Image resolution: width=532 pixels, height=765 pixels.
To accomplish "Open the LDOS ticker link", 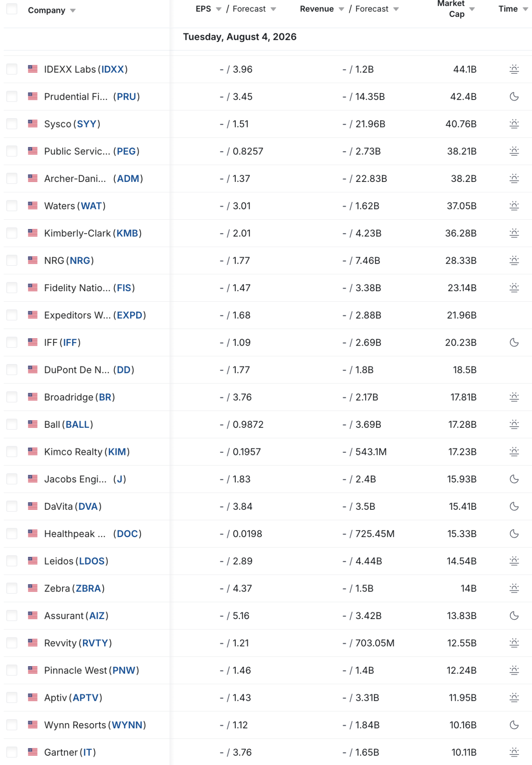I will point(92,561).
